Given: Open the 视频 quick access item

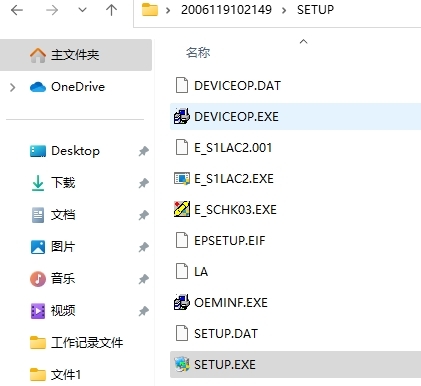Looking at the screenshot, I should 63,311.
